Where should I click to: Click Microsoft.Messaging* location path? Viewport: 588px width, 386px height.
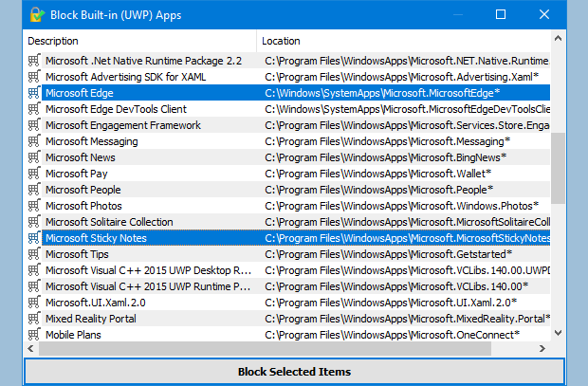pyautogui.click(x=387, y=141)
